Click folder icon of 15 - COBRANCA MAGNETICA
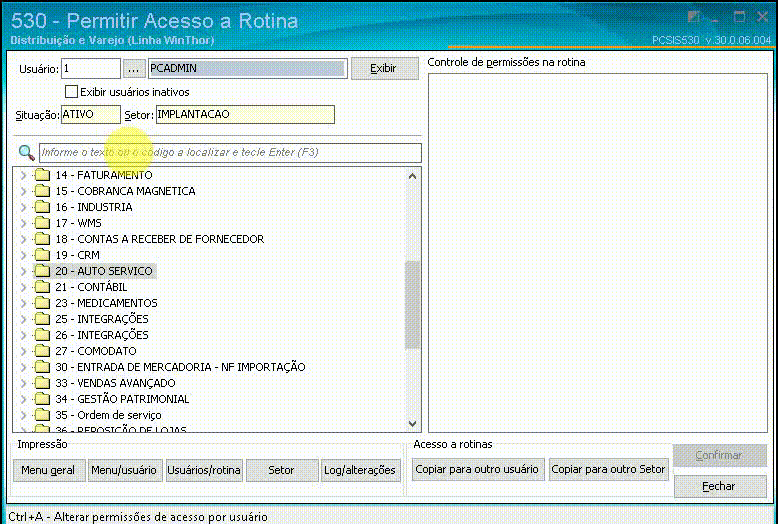 43,191
